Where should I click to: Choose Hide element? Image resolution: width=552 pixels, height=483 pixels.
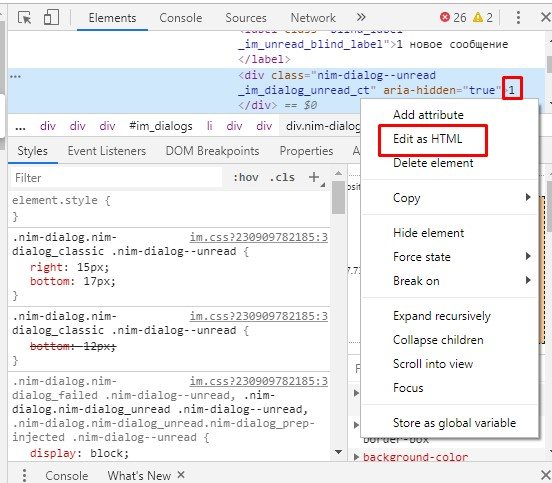point(449,233)
